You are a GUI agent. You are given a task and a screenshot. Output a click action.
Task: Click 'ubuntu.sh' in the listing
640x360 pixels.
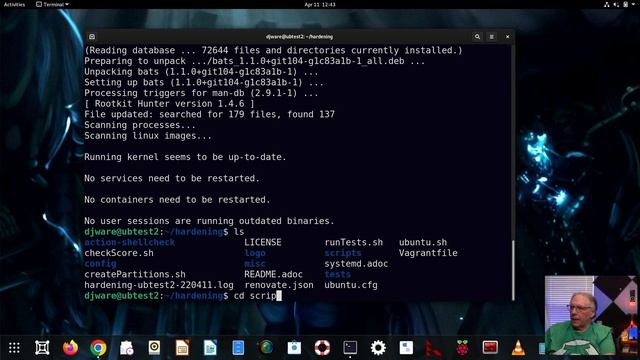click(423, 242)
